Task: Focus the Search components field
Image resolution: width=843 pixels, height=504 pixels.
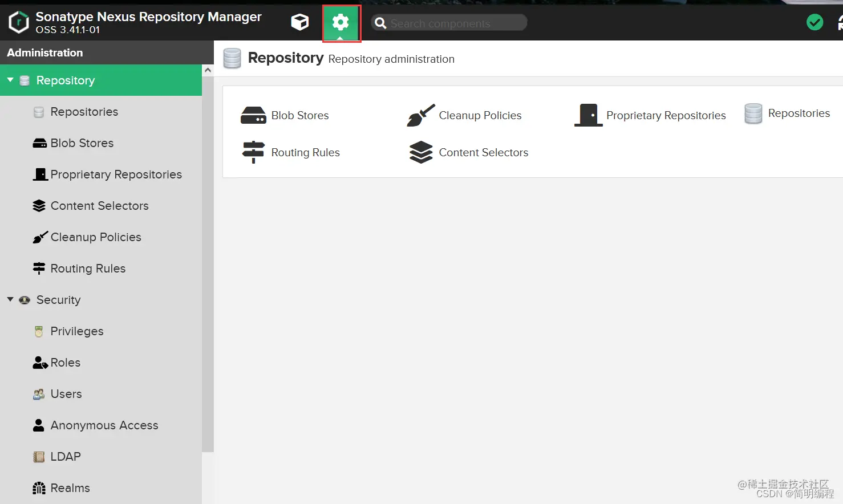Action: tap(449, 23)
